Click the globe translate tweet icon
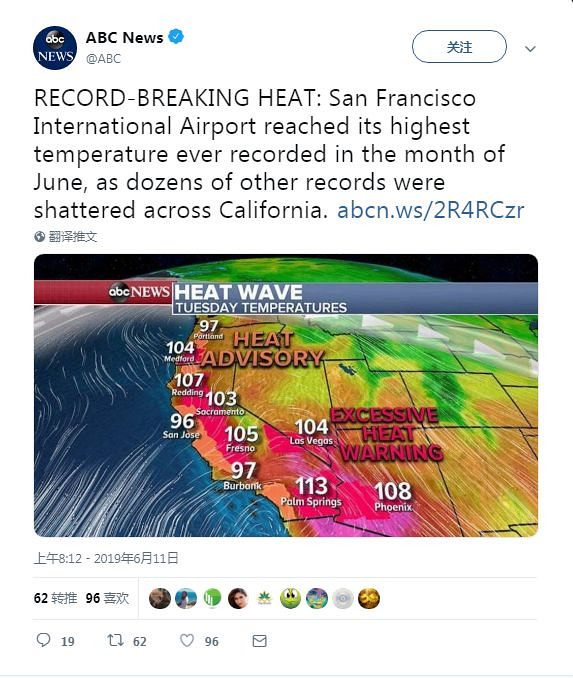The image size is (573, 678). [x=39, y=237]
